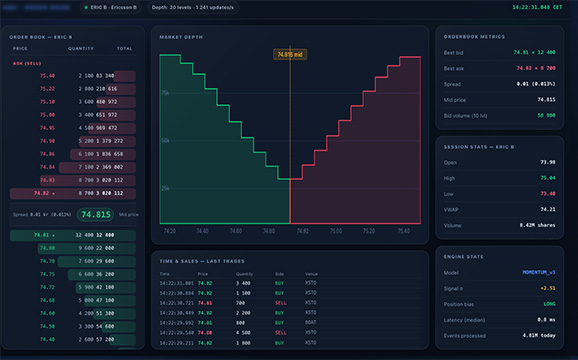Click the QUANTITY column header in order book
This screenshot has height=360, width=578.
pyautogui.click(x=81, y=49)
